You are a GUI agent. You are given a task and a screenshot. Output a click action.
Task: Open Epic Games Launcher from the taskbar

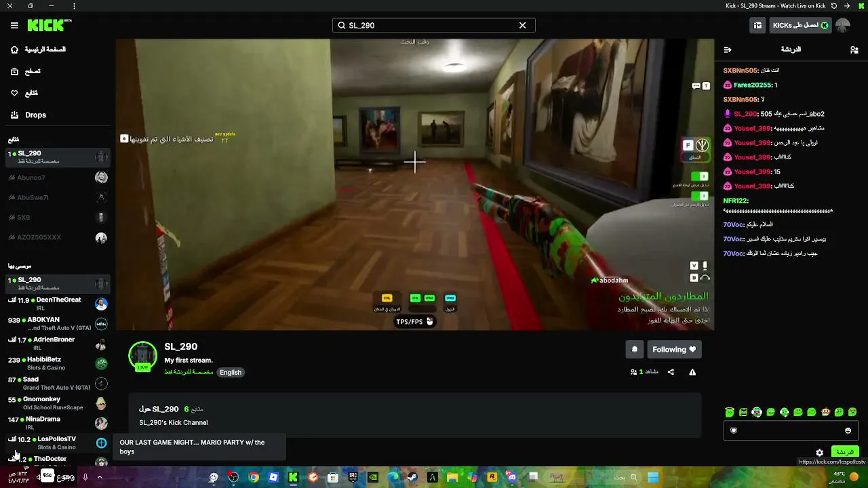pos(353,477)
